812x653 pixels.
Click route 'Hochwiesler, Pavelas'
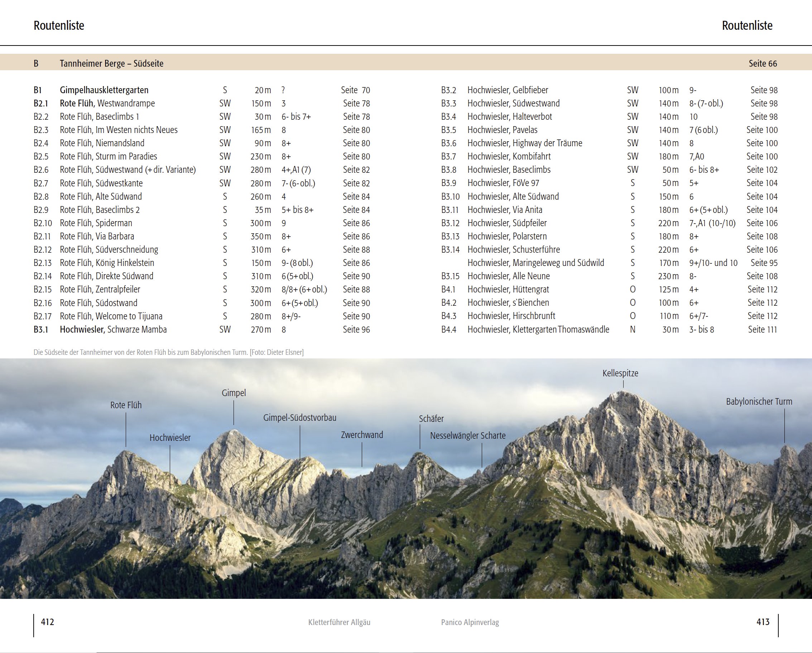coord(503,130)
